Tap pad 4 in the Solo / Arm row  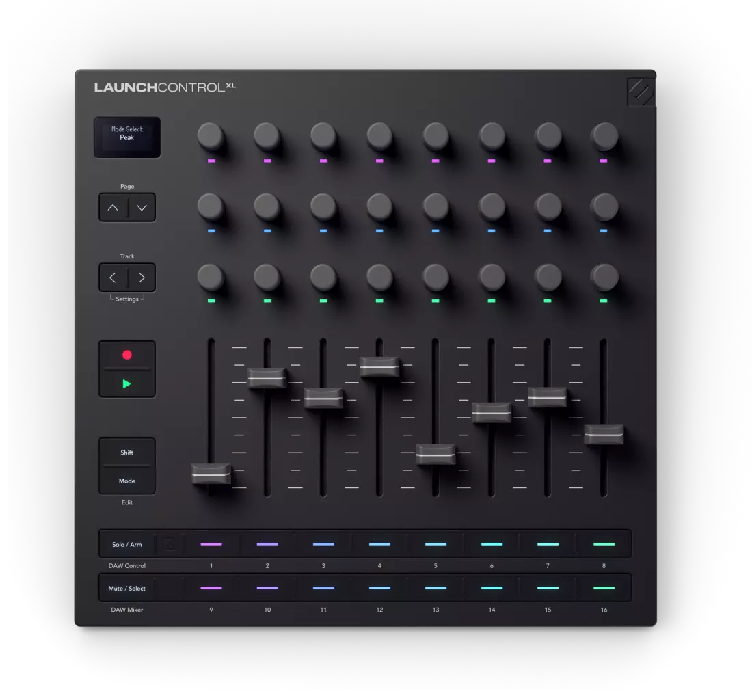click(379, 544)
